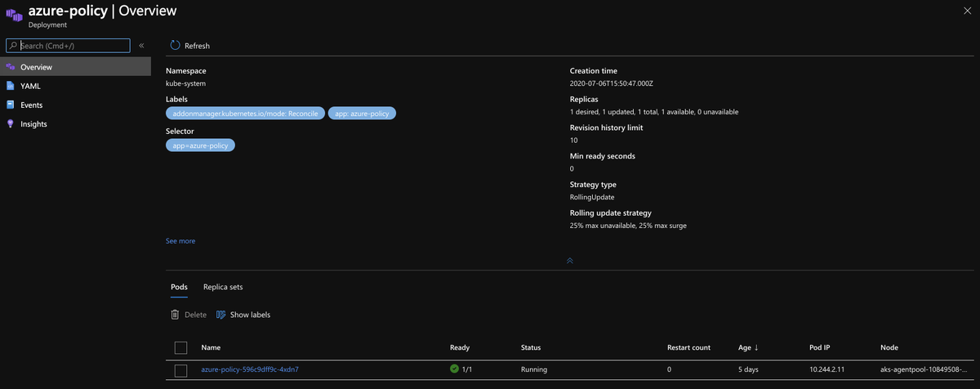Screen dimensions: 980x389
Task: Click the Refresh icon
Action: coord(175,46)
